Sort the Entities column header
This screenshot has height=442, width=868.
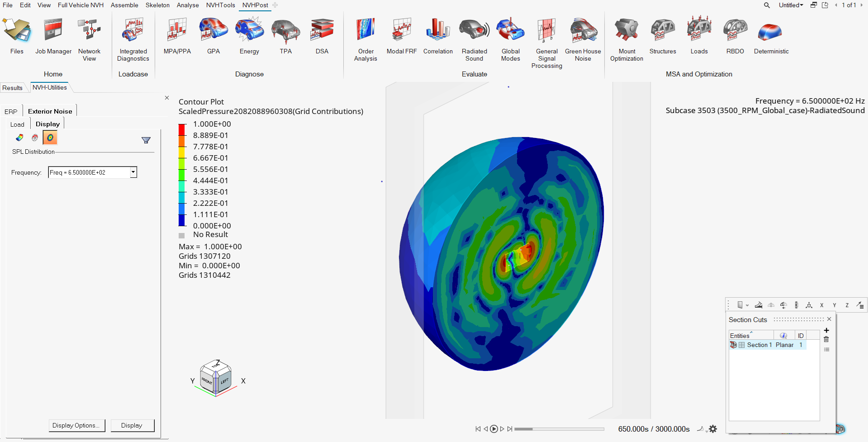pos(751,335)
